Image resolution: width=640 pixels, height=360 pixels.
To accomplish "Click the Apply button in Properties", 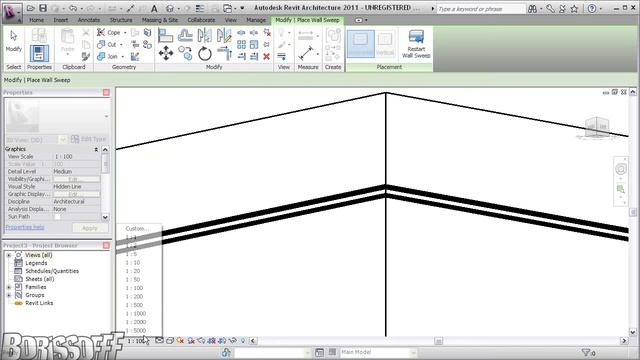I will tap(90, 228).
